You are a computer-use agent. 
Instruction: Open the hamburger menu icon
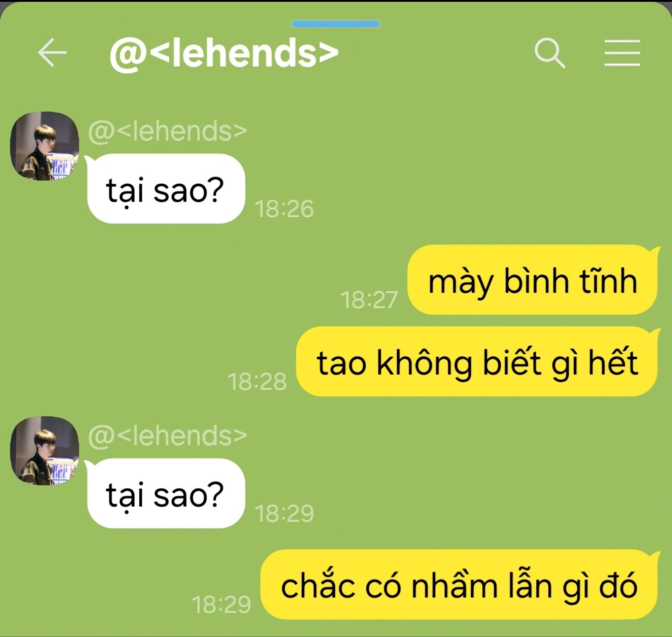tap(622, 53)
